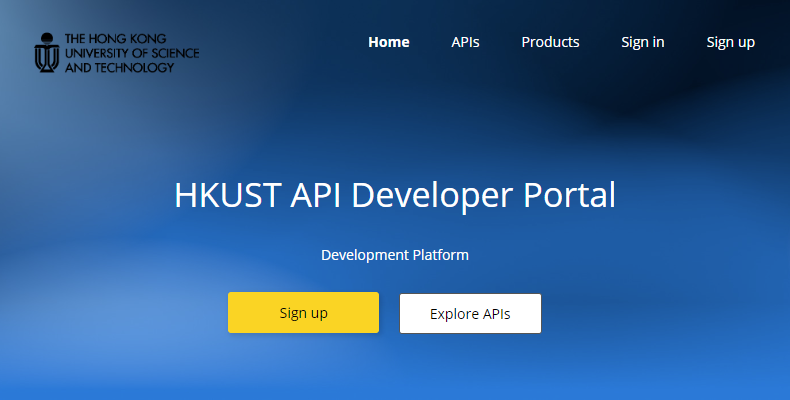
Task: Click the HKUST logo in the header
Action: (x=117, y=53)
